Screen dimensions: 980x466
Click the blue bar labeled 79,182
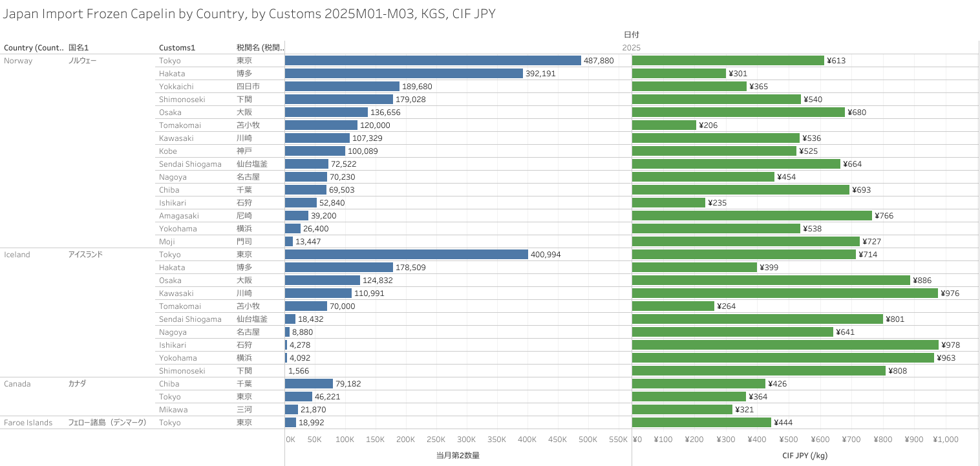pyautogui.click(x=308, y=383)
